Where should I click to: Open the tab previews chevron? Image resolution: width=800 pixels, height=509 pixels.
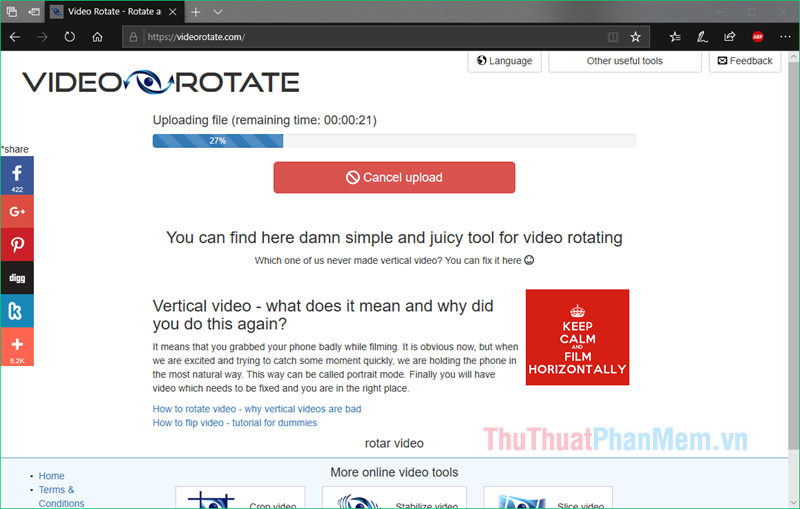[218, 12]
